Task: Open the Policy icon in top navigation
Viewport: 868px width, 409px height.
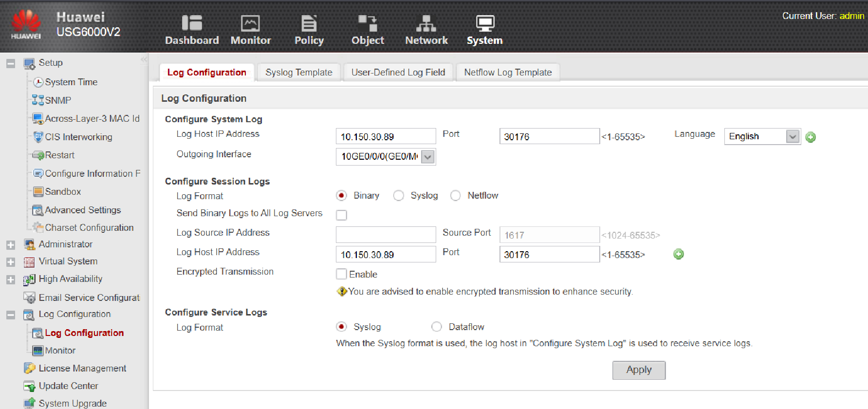Action: [309, 23]
